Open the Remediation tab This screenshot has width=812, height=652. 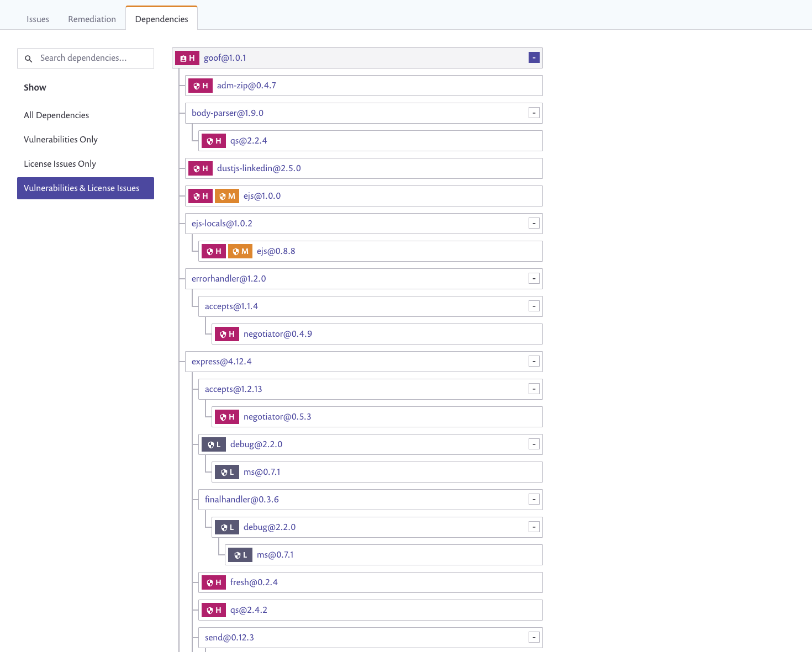pyautogui.click(x=91, y=18)
